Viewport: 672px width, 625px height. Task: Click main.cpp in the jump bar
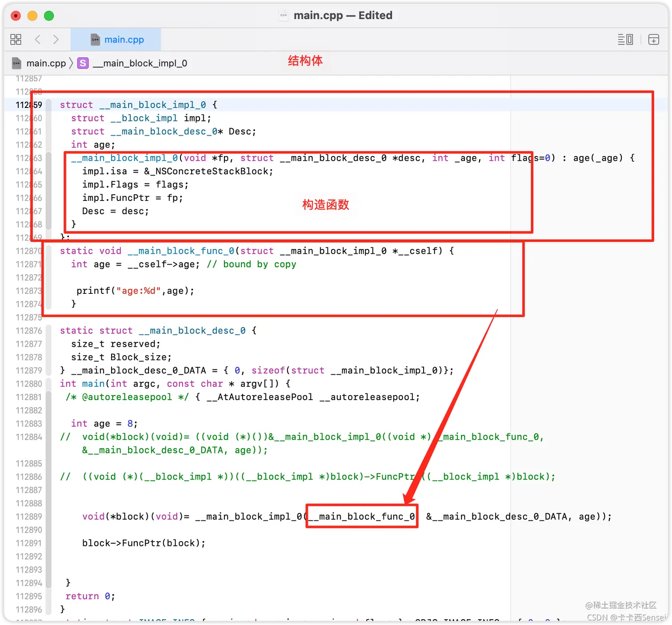pyautogui.click(x=46, y=63)
